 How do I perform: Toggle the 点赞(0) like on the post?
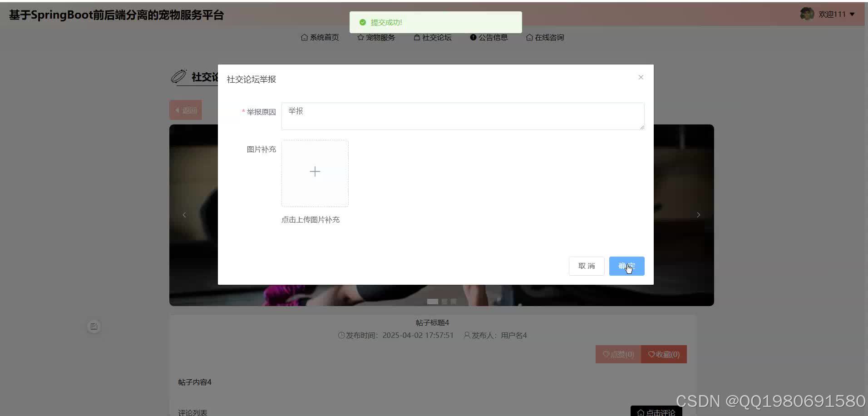click(618, 354)
